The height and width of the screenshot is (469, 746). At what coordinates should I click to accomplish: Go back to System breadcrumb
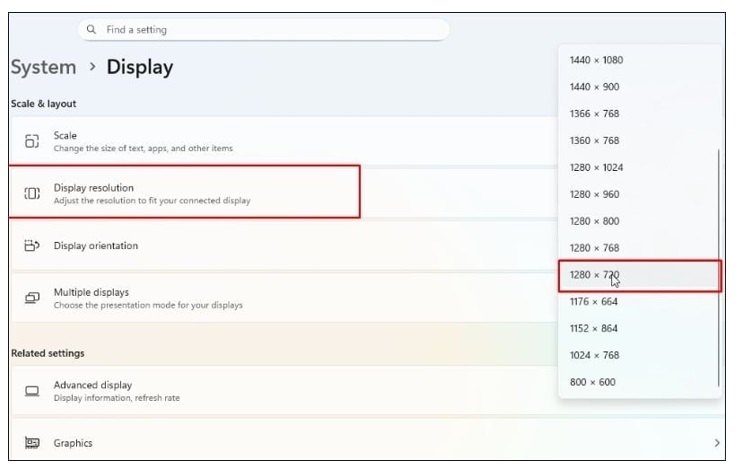43,68
